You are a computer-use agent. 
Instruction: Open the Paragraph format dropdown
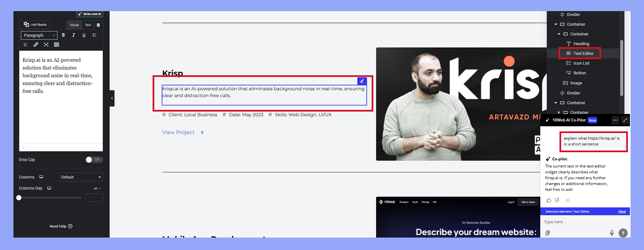tap(39, 35)
